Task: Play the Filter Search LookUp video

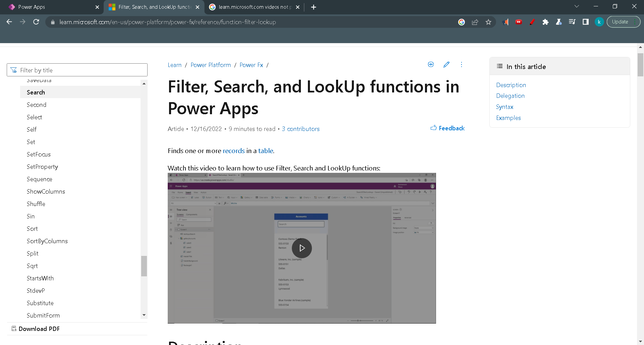Action: tap(302, 248)
